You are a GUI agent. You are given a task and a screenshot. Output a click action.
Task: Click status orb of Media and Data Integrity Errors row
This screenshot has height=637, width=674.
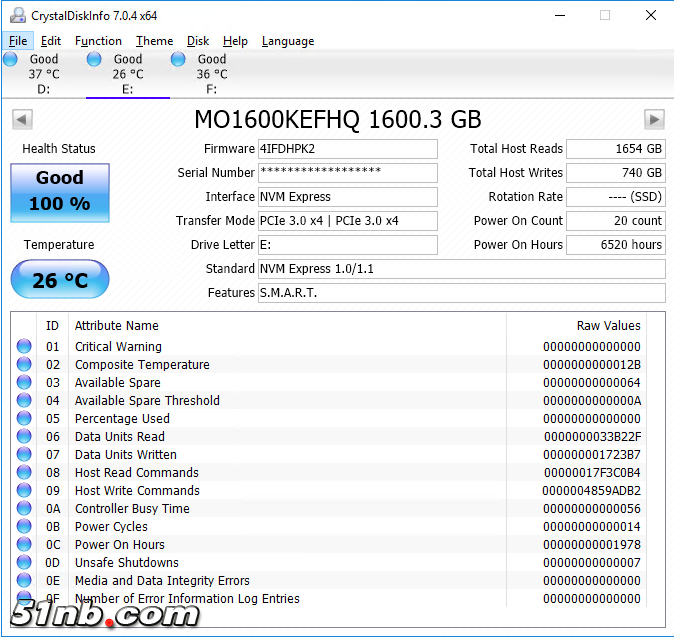pos(24,581)
